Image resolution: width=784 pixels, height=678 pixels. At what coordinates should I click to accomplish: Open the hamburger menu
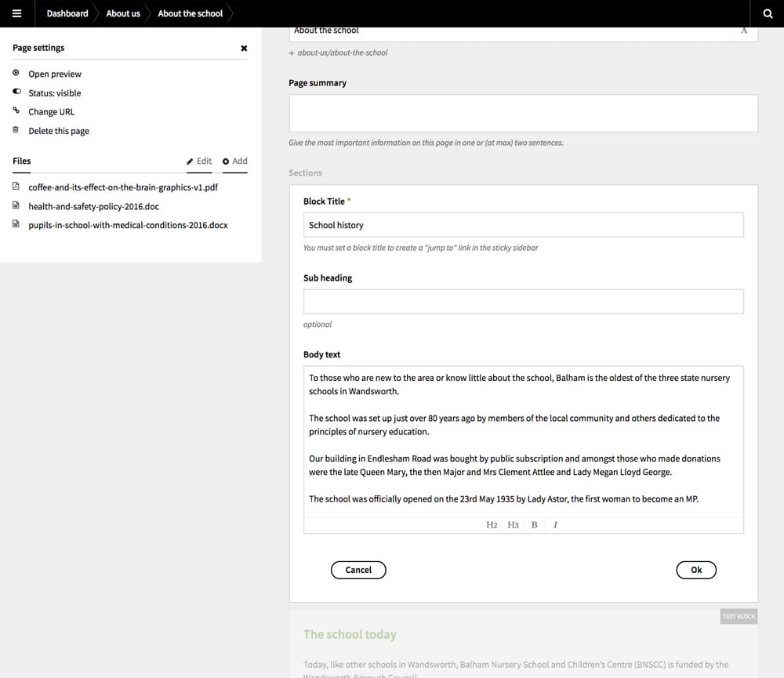pyautogui.click(x=16, y=13)
